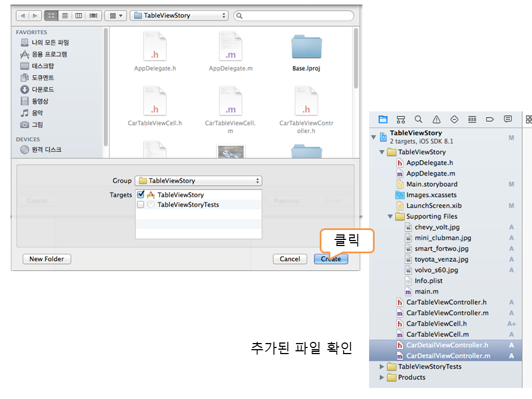Open the Project navigator folder icon

(383, 119)
